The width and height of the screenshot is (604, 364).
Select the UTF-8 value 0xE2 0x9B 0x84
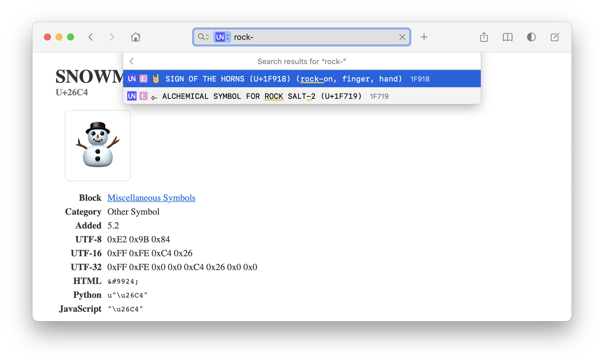tap(139, 239)
